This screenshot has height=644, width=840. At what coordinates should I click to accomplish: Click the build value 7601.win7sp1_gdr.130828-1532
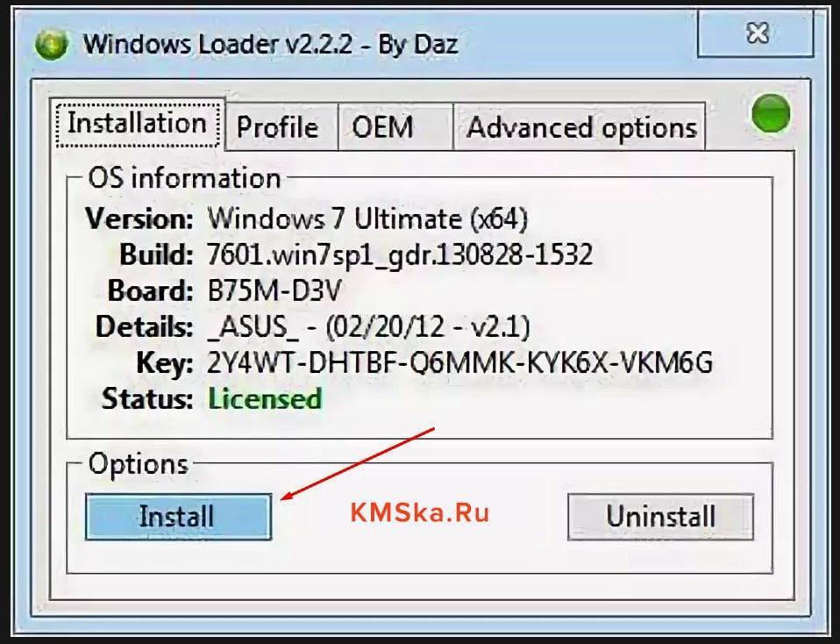click(400, 254)
